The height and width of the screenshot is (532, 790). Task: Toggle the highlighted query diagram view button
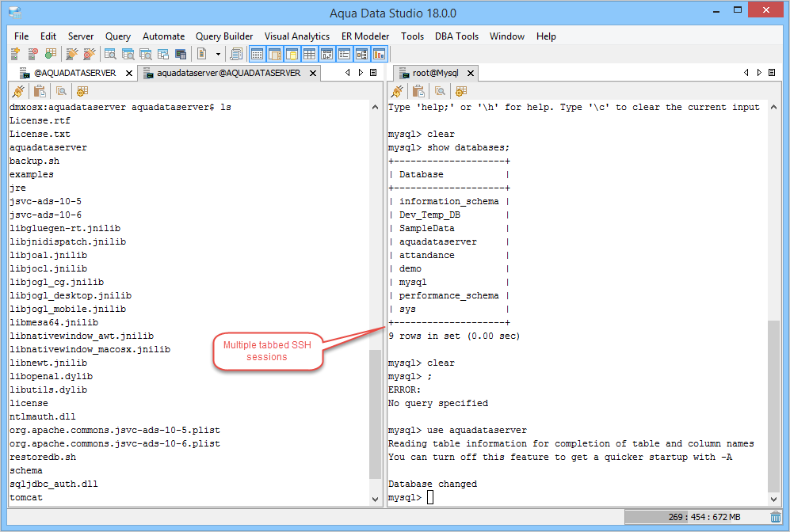click(327, 54)
